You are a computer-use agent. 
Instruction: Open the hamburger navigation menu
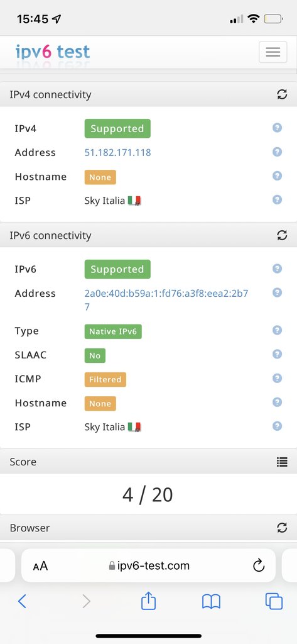click(x=273, y=52)
